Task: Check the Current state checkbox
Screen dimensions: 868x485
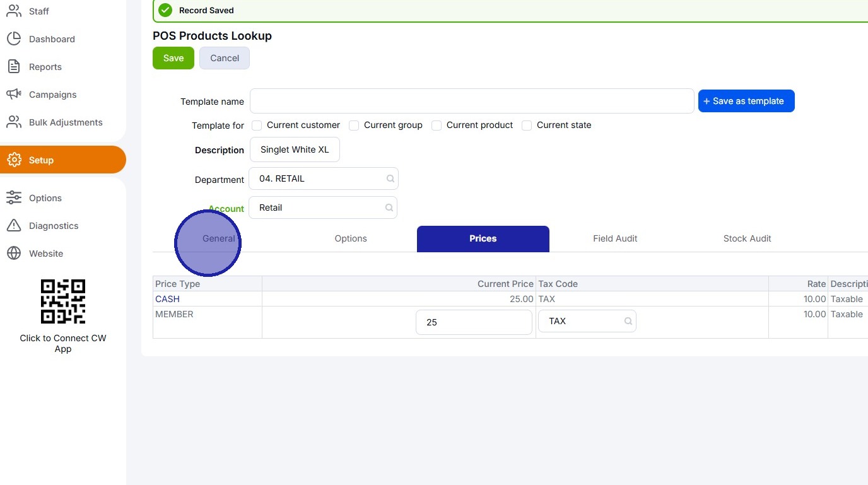Action: (527, 126)
